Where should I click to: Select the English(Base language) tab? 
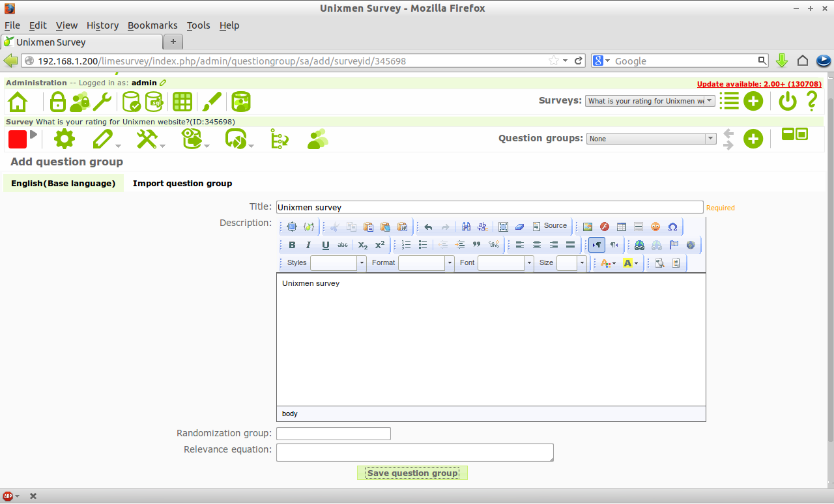coord(63,184)
